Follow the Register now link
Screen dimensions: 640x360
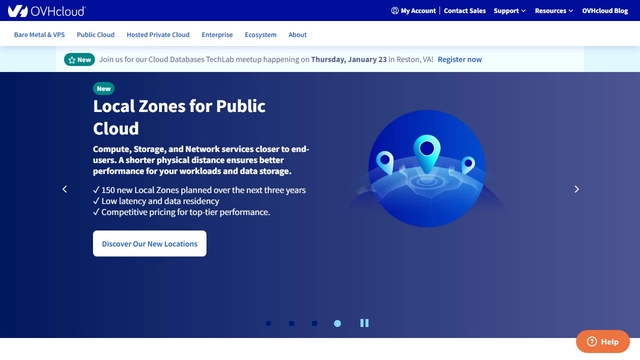click(x=460, y=60)
